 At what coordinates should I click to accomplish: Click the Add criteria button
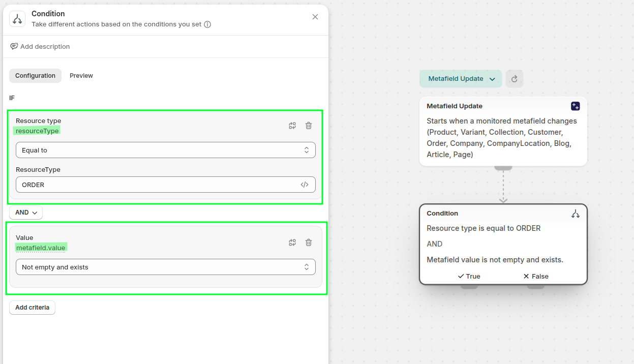[x=32, y=308]
